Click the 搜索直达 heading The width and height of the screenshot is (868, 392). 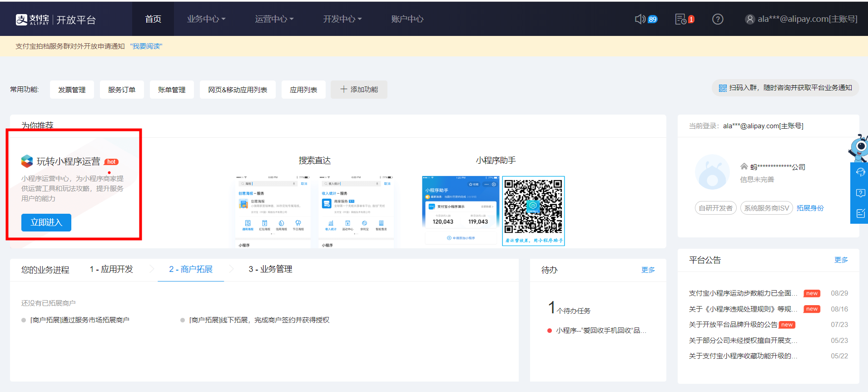pos(315,161)
